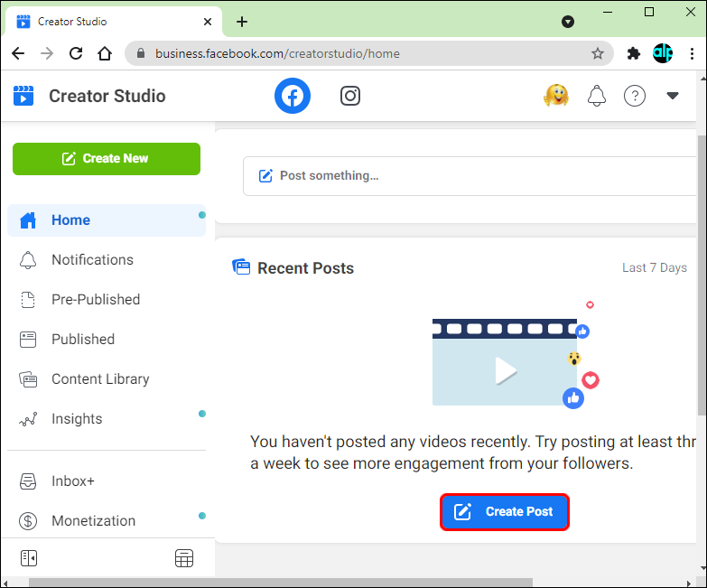Screen dimensions: 707x588
Task: Click the Inbox+ tray icon
Action: [x=28, y=481]
